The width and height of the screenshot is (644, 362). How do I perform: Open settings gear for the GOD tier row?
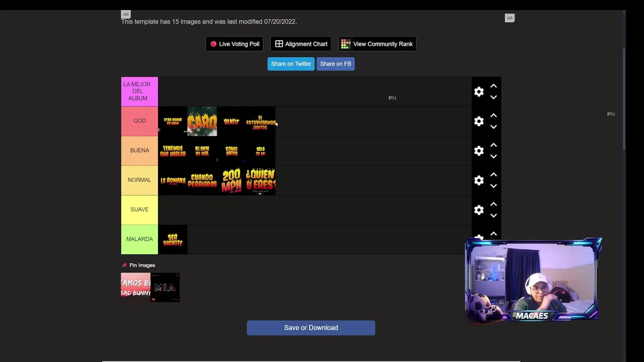click(x=479, y=121)
